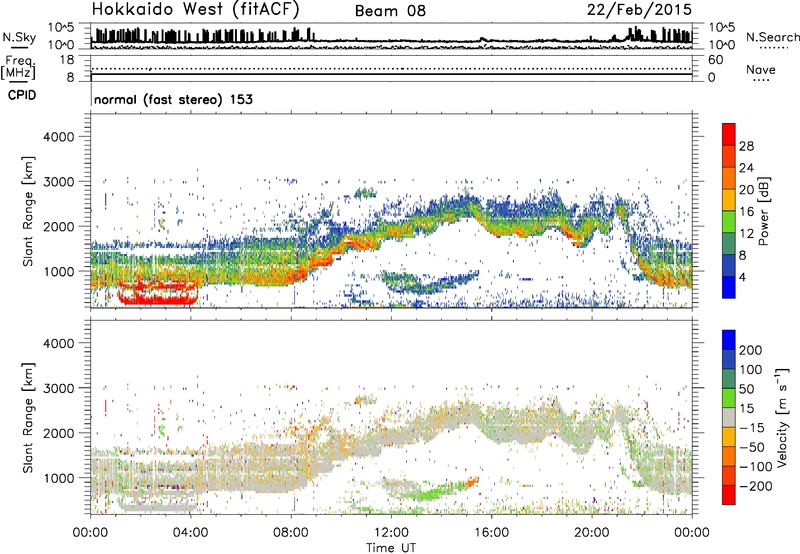Click the "N.Search" legend label
The width and height of the screenshot is (800, 554).
coord(772,37)
